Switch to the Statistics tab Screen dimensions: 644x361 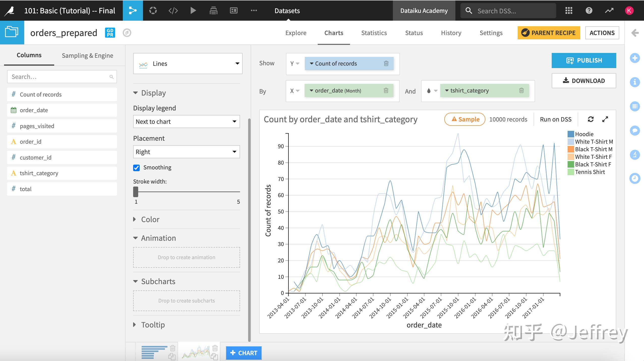point(374,33)
